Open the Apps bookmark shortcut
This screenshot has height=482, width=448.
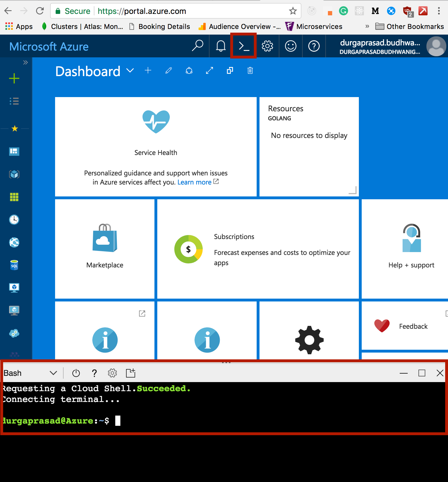point(19,26)
